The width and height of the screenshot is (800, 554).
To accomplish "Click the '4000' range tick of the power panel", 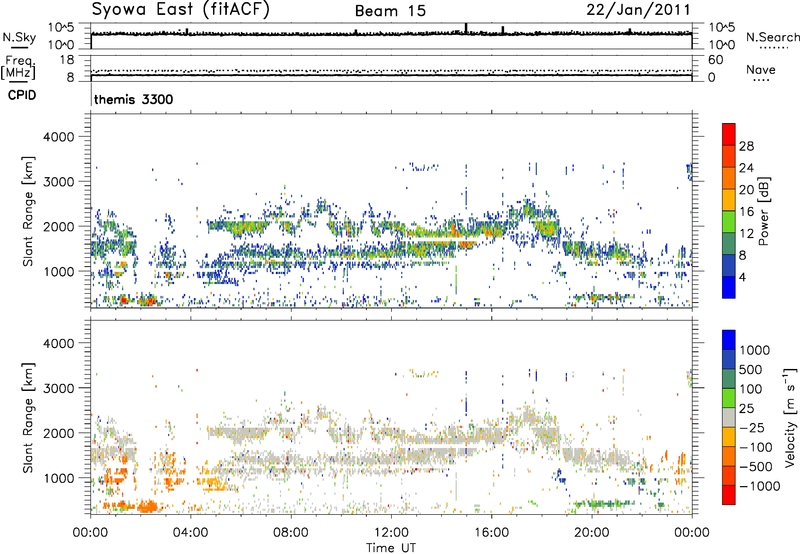I will (58, 137).
